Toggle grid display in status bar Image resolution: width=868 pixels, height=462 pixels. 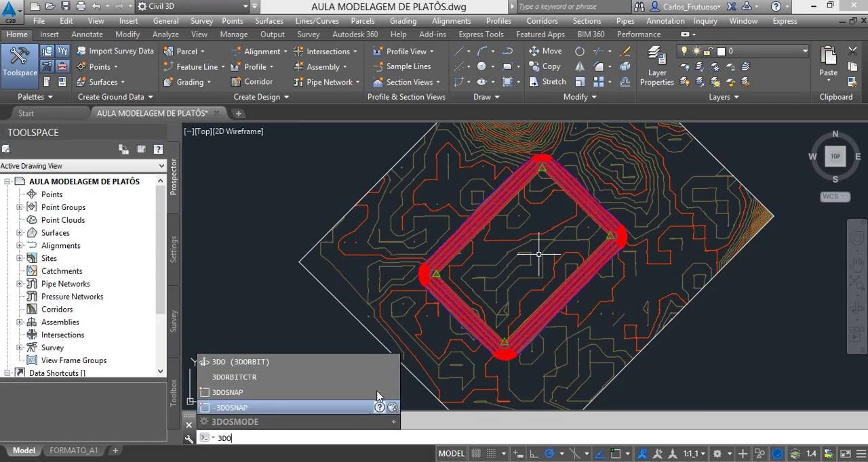pos(477,453)
